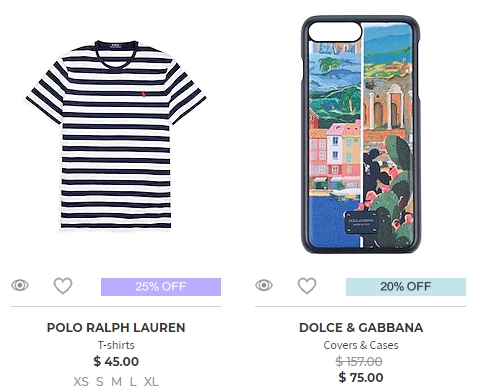495x391 pixels.
Task: Click the $ 75.00 sale price
Action: pyautogui.click(x=361, y=378)
